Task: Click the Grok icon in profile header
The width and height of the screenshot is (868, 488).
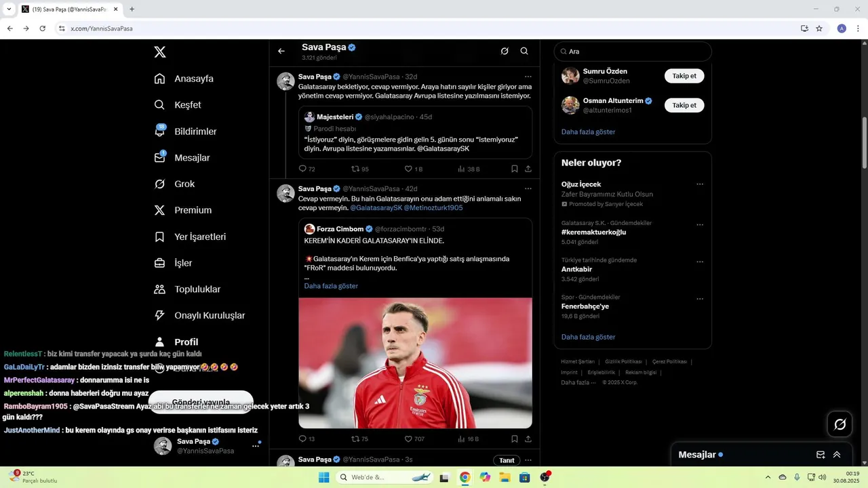Action: click(x=505, y=51)
